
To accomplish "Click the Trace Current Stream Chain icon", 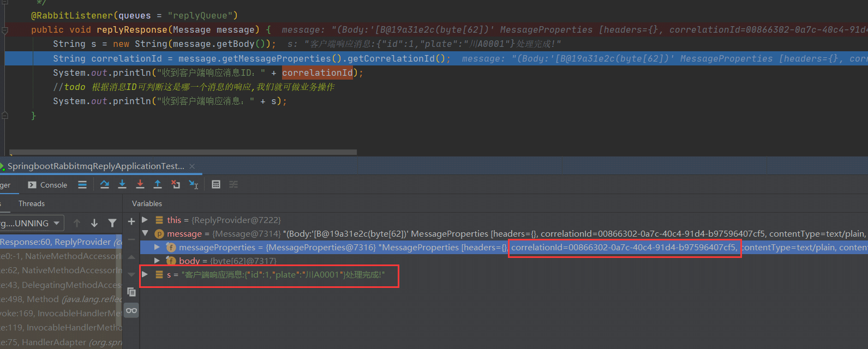I will click(234, 184).
